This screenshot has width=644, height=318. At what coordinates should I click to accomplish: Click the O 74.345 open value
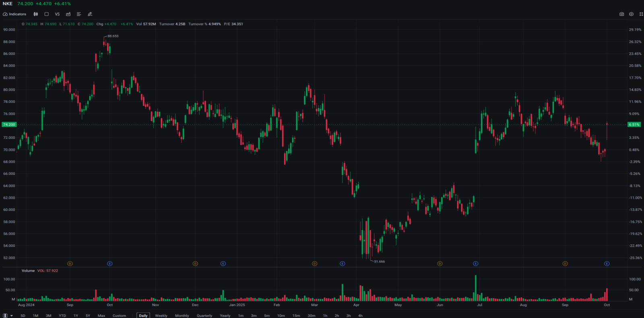29,24
